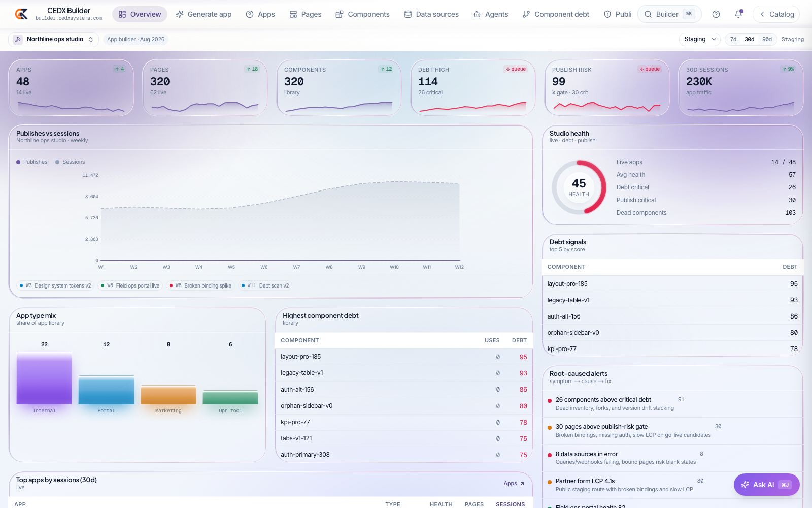
Task: Click the studio wrench icon
Action: tap(18, 39)
